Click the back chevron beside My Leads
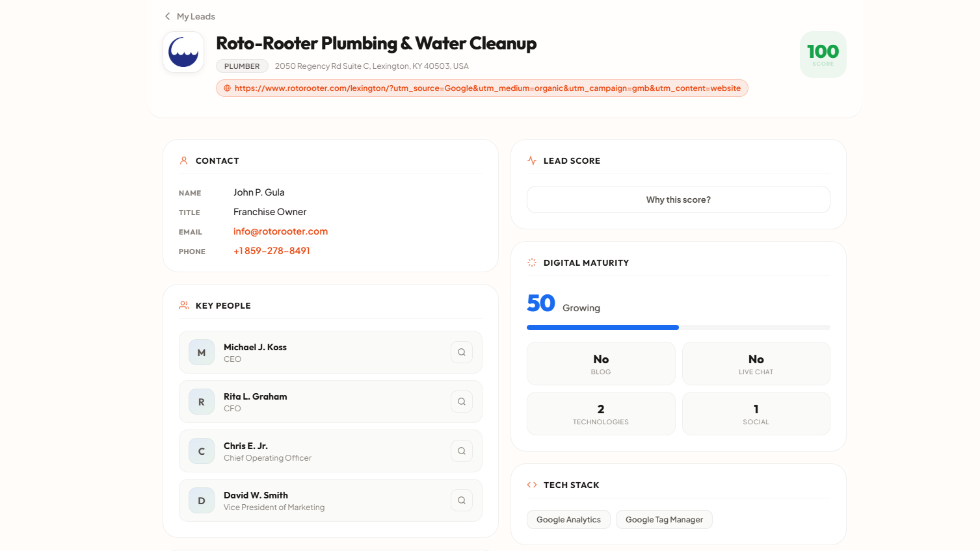 167,16
